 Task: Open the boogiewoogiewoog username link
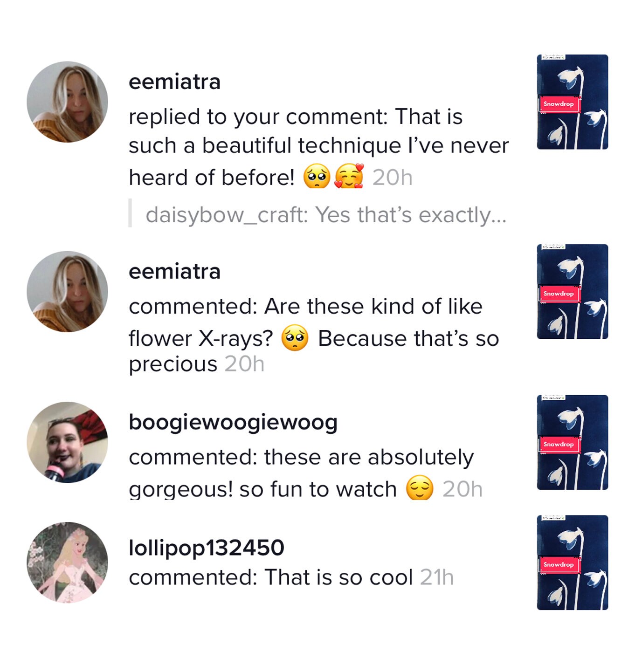coord(233,422)
